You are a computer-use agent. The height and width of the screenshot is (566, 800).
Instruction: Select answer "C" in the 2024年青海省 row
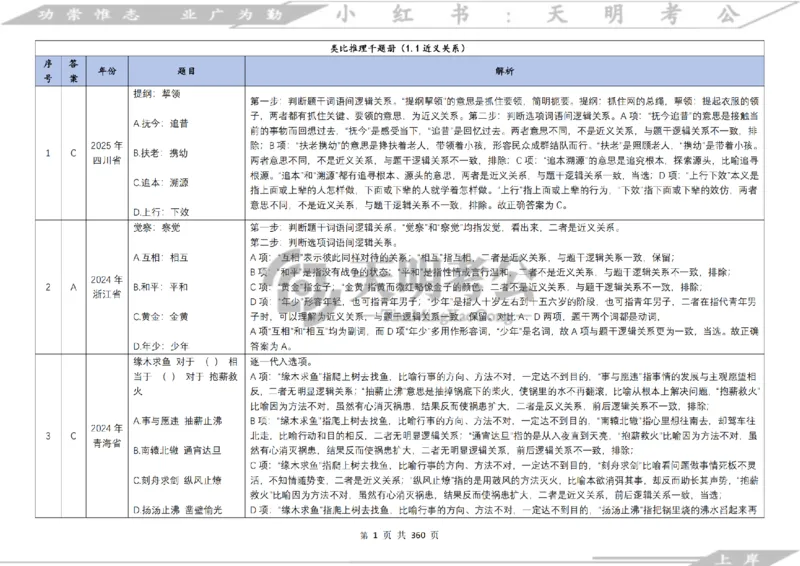tap(73, 436)
